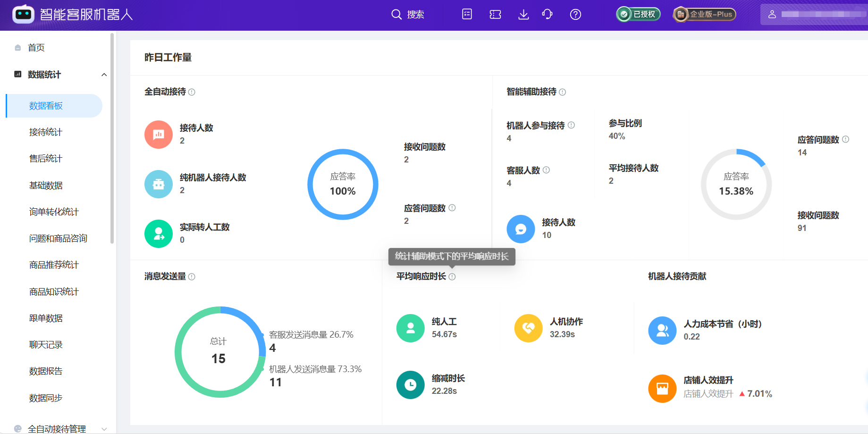Click the 已授权 authorization badge

638,14
